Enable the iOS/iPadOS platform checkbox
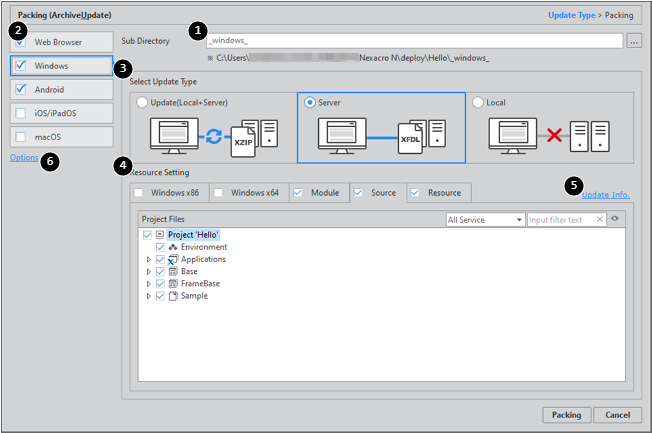652x433 pixels. [21, 113]
